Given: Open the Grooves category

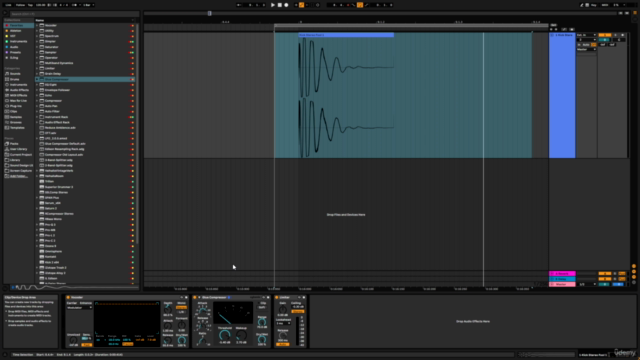Looking at the screenshot, I should point(16,122).
